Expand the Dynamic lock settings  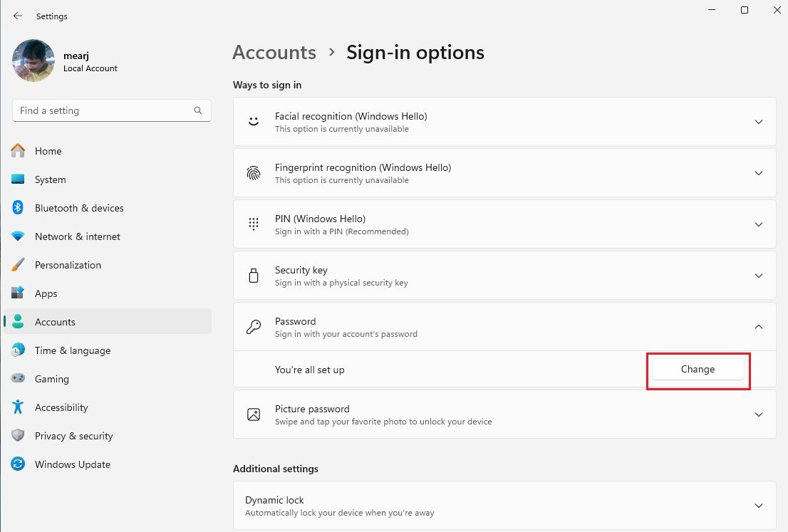(x=759, y=506)
